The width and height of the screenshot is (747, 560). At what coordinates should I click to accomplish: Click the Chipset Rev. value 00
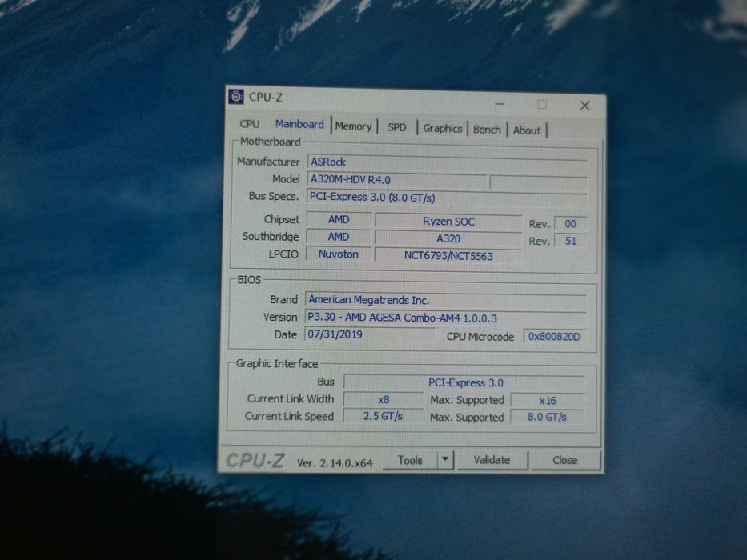[x=570, y=224]
